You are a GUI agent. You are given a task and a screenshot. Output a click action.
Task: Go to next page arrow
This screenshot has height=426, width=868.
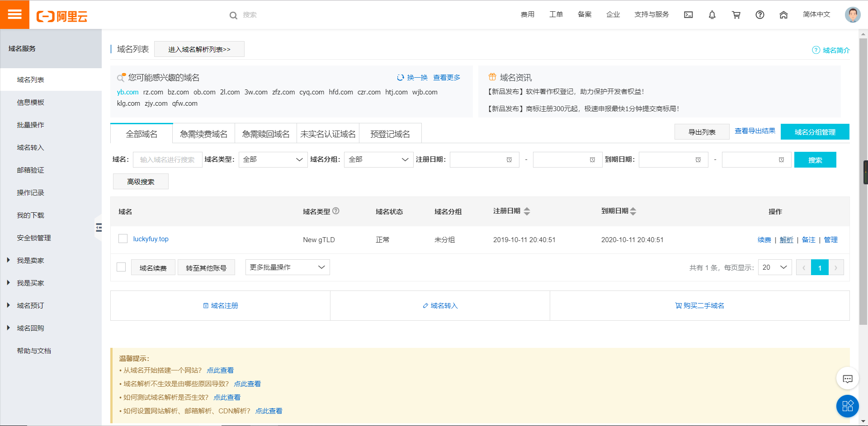click(x=836, y=267)
